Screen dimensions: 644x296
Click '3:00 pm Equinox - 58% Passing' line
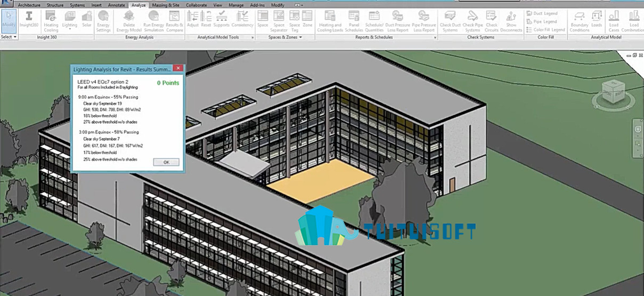point(108,132)
